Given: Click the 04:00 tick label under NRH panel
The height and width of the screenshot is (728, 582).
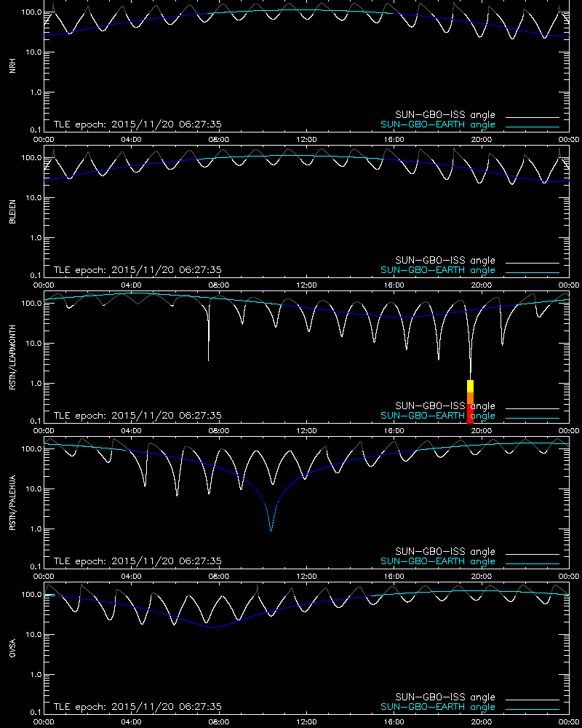Looking at the screenshot, I should click(132, 140).
